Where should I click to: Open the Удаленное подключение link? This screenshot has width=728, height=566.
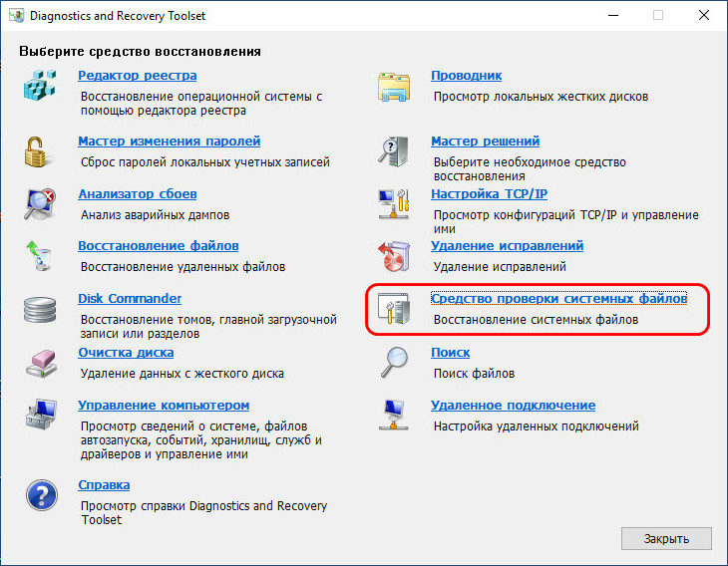coord(513,405)
